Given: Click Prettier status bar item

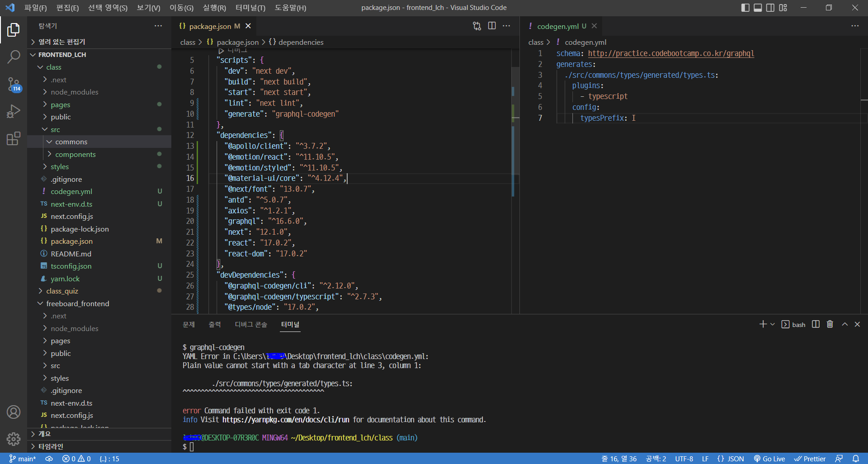Looking at the screenshot, I should 810,459.
